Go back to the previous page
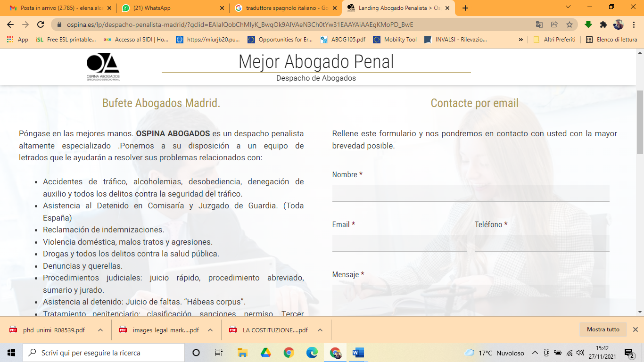 click(x=10, y=25)
